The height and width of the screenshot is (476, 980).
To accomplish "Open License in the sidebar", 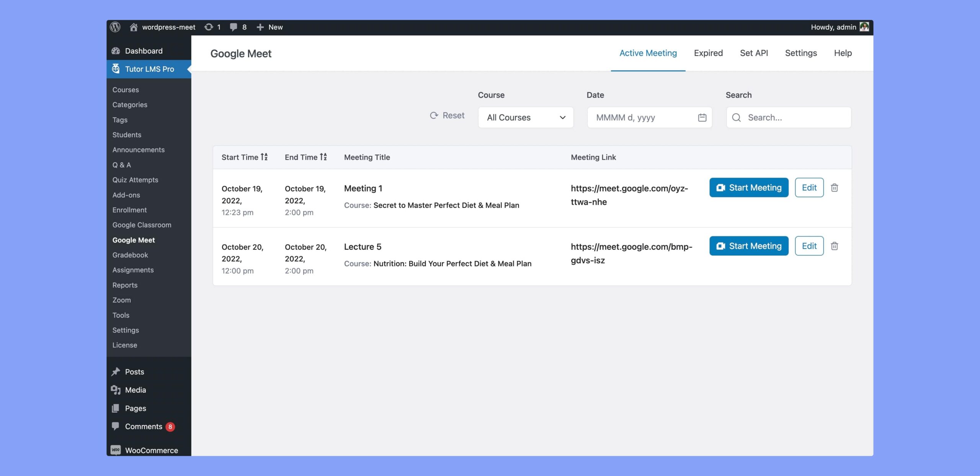I will pyautogui.click(x=124, y=345).
